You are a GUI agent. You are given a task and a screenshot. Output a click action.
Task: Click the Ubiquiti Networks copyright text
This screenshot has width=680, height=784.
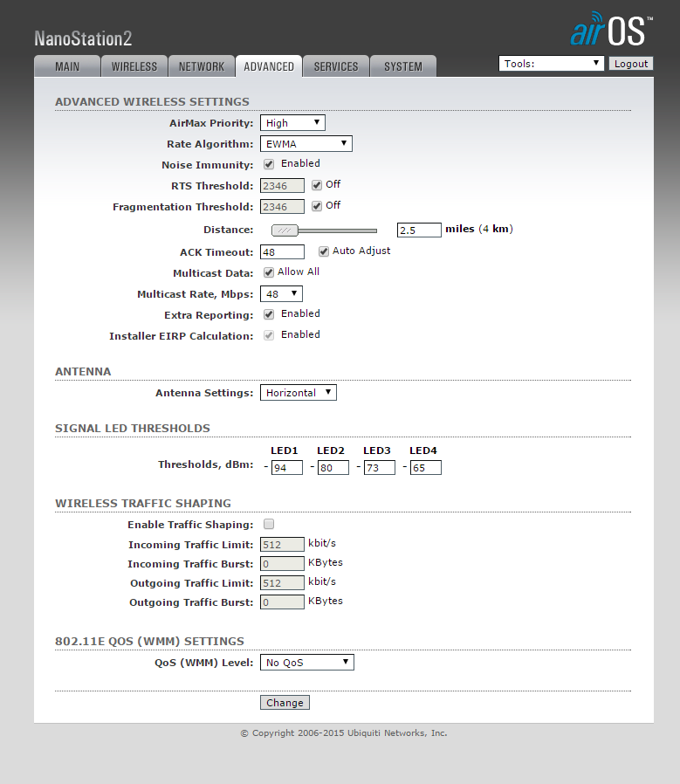(x=344, y=733)
